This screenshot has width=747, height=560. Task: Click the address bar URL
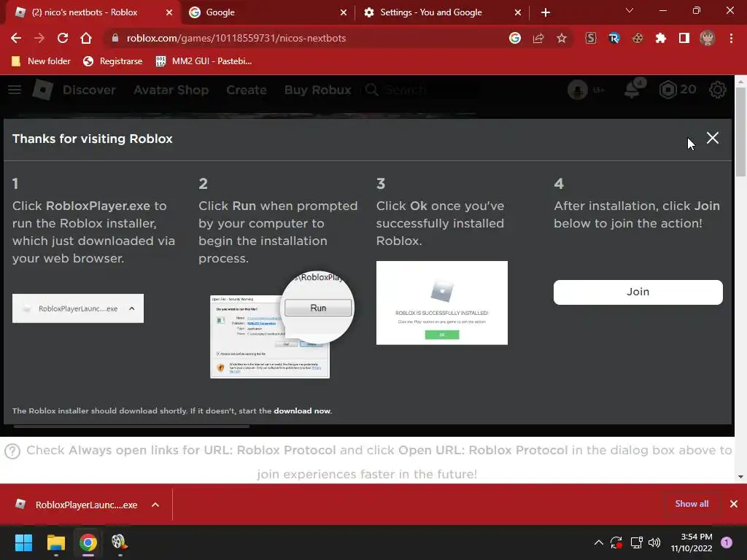pos(236,38)
